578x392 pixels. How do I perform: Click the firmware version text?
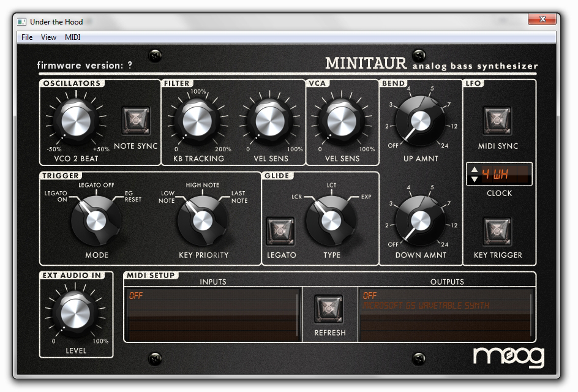[x=84, y=66]
